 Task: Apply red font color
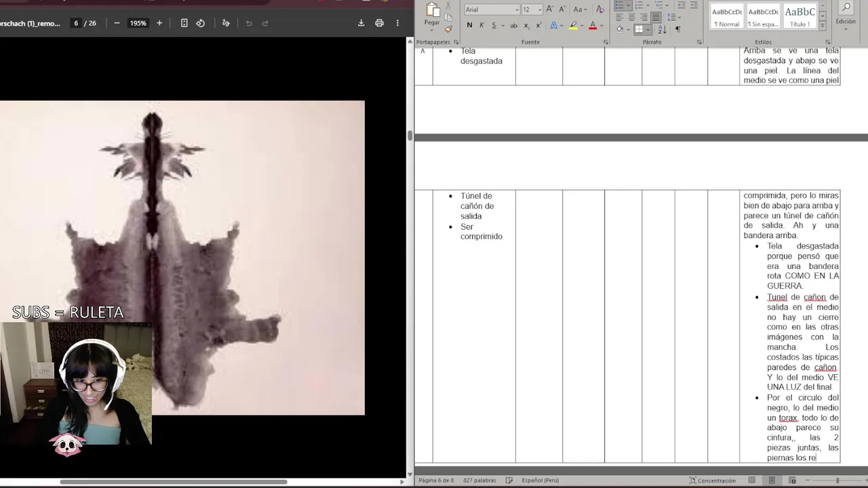tap(593, 25)
